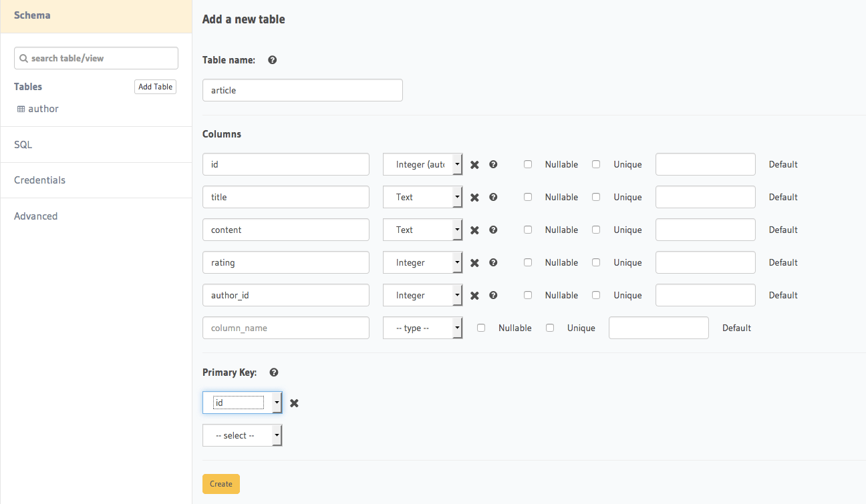Image resolution: width=866 pixels, height=504 pixels.
Task: Click help icon beside Primary Key label
Action: 273,372
